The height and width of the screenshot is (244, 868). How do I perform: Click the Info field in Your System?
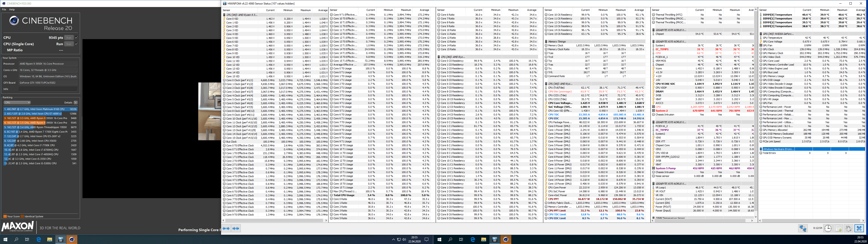point(48,89)
